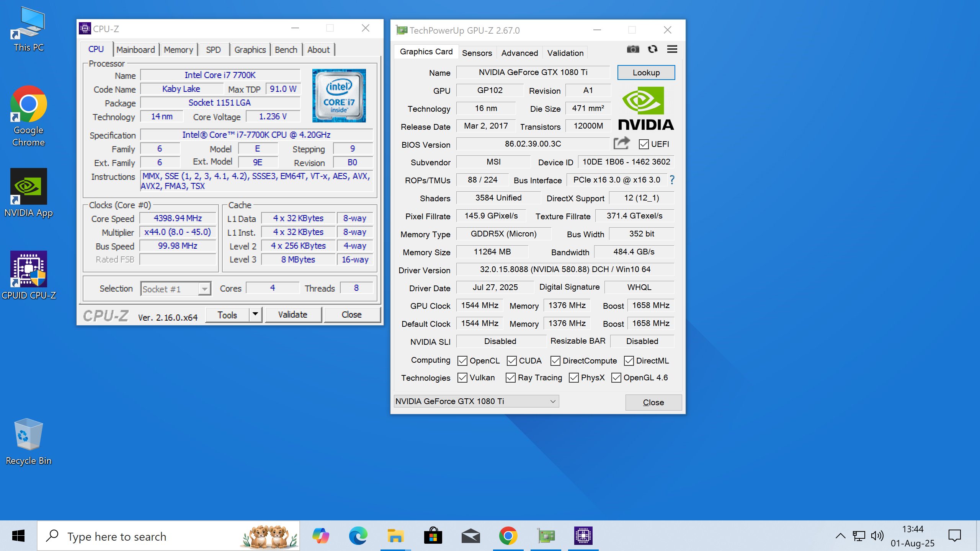Open Copilot from taskbar
This screenshot has height=551, width=980.
click(x=321, y=536)
